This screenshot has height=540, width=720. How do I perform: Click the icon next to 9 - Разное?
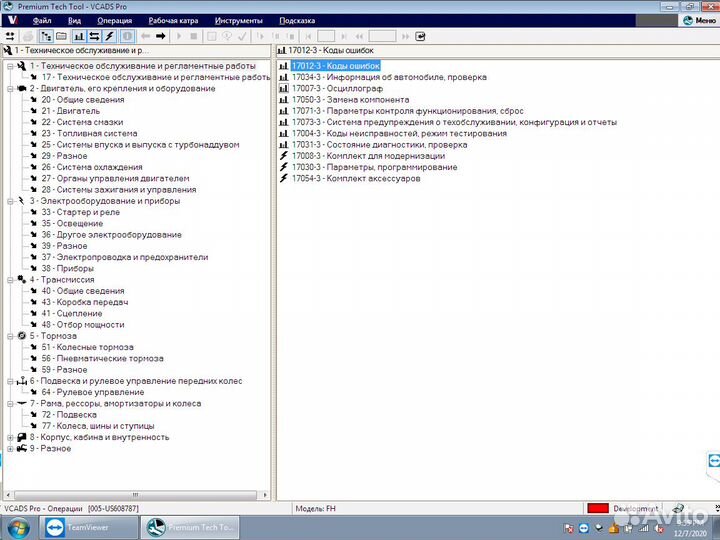tap(21, 449)
